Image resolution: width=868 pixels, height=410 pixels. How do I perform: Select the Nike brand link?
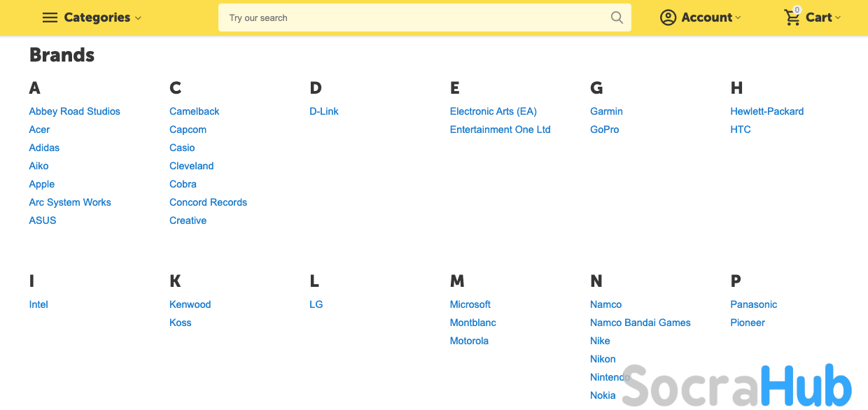[600, 341]
